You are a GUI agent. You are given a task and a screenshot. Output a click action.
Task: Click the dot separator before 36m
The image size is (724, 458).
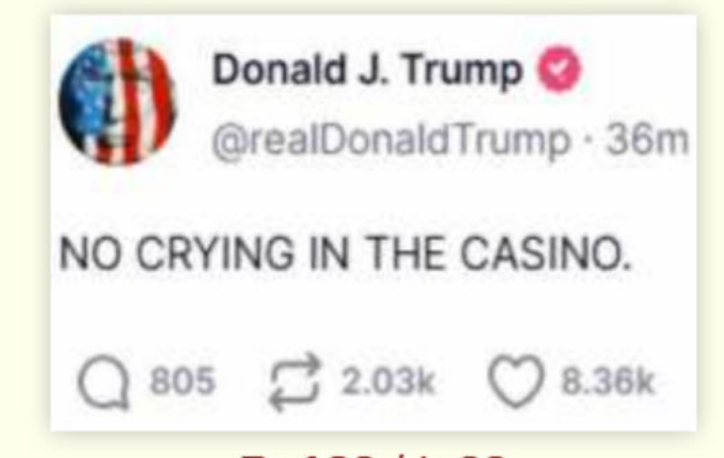587,140
